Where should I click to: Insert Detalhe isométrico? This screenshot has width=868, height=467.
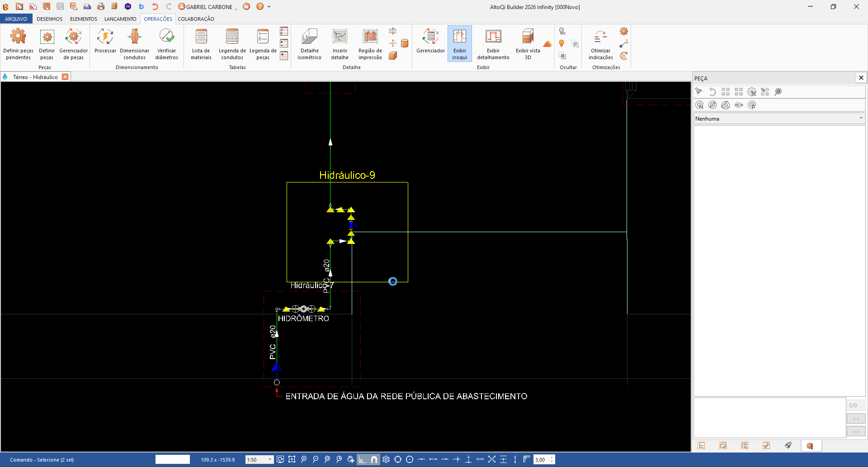pyautogui.click(x=309, y=43)
